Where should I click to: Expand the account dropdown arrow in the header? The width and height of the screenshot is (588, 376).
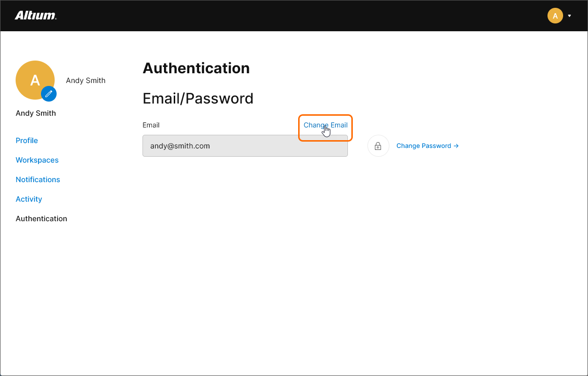[569, 16]
